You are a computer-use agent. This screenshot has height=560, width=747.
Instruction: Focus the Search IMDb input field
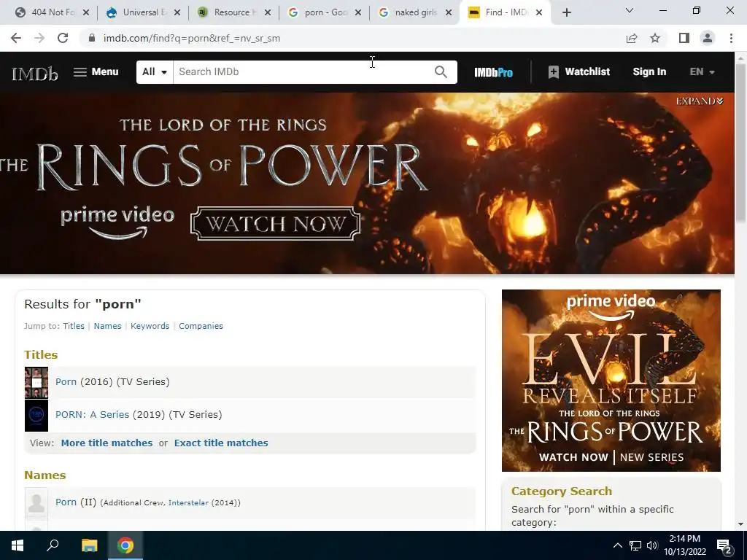coord(301,72)
